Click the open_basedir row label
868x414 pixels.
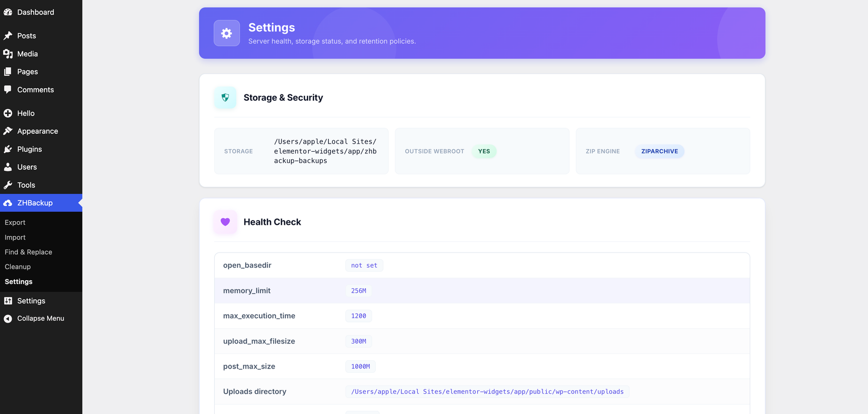click(x=247, y=266)
